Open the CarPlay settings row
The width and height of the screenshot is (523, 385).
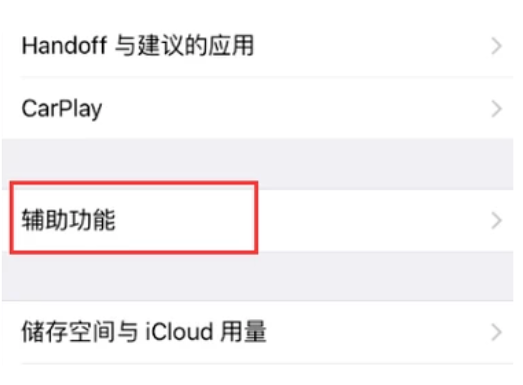[257, 108]
